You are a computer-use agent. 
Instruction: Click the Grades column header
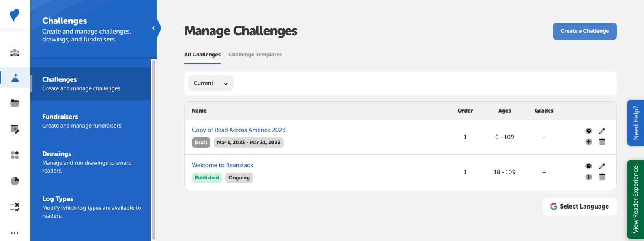pos(544,111)
